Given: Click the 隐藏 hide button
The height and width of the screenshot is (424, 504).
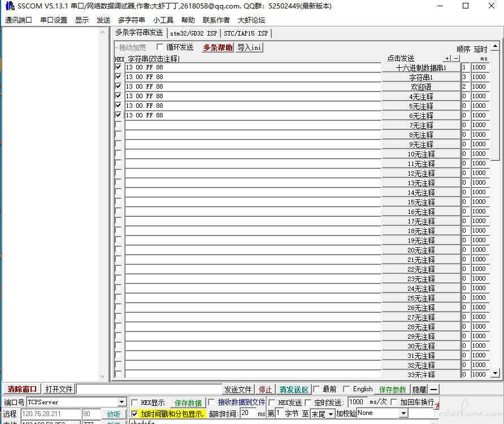Looking at the screenshot, I should pyautogui.click(x=419, y=390).
